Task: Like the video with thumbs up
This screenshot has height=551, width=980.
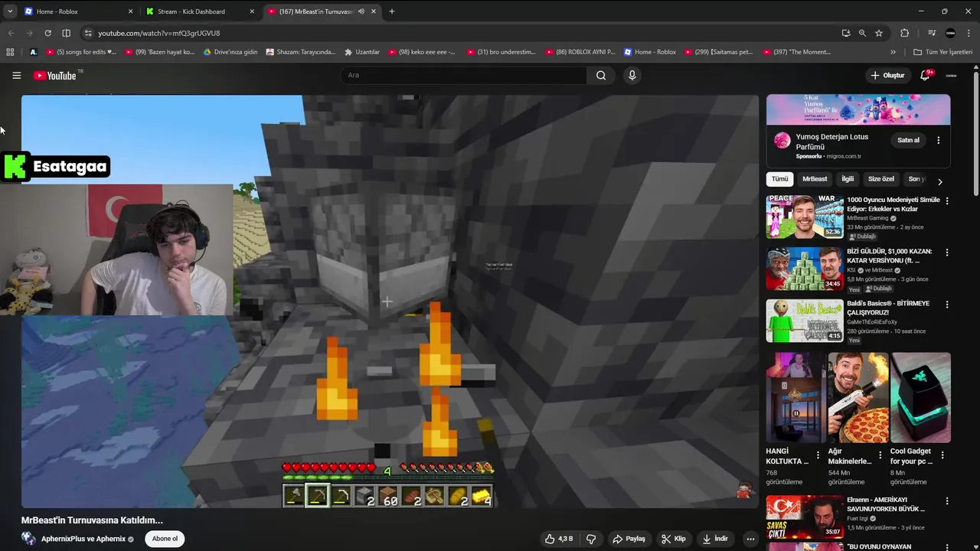Action: click(x=559, y=539)
